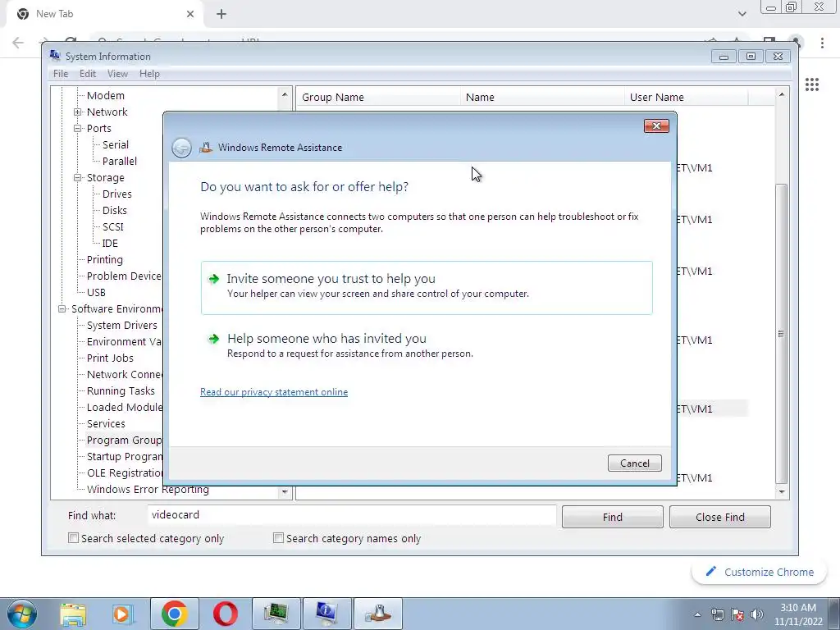
Task: Open the Edit menu
Action: tap(87, 74)
